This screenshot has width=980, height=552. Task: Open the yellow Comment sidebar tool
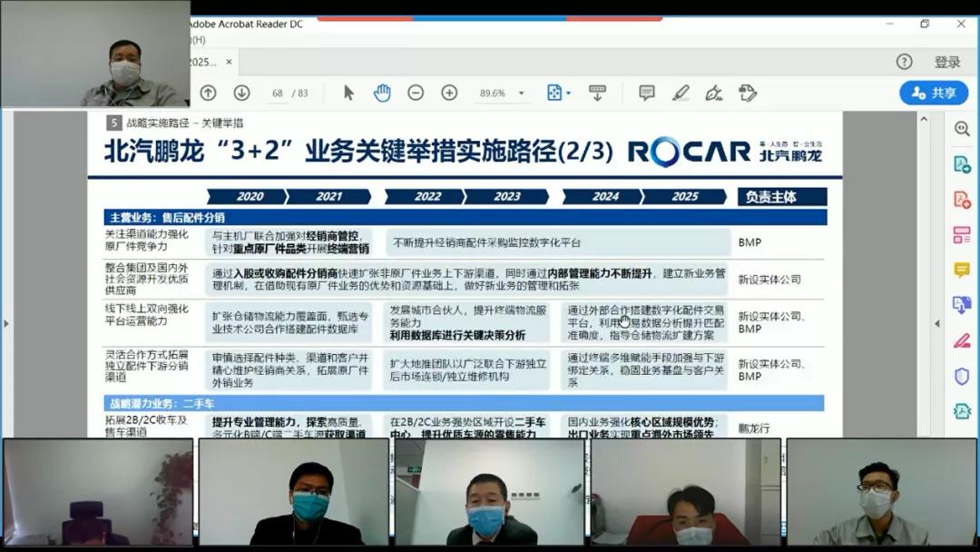click(x=962, y=270)
